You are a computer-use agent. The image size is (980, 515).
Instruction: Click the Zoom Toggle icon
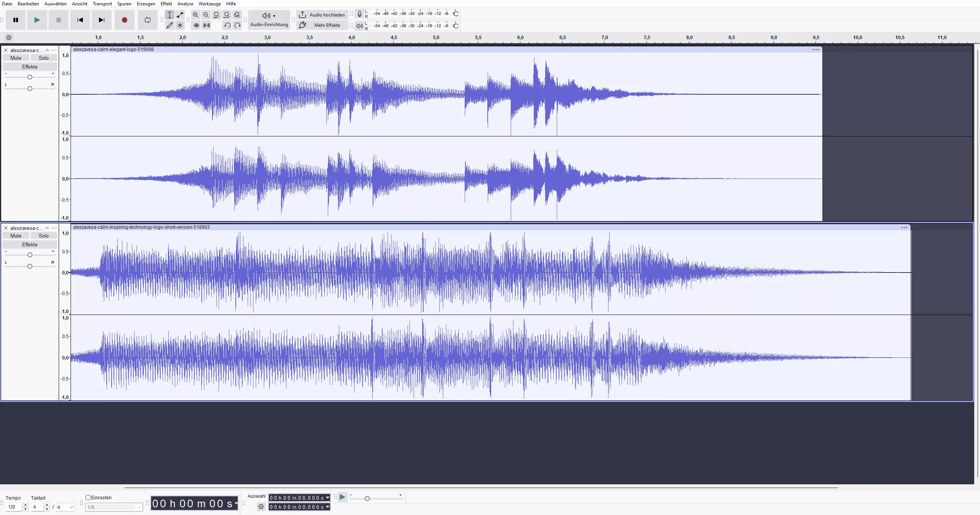237,15
